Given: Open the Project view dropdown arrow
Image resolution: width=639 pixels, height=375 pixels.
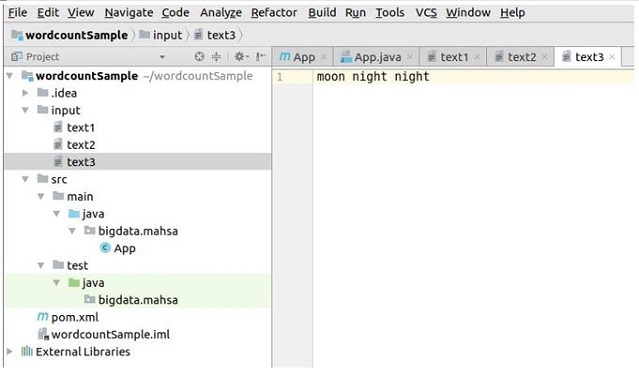Looking at the screenshot, I should [x=162, y=57].
